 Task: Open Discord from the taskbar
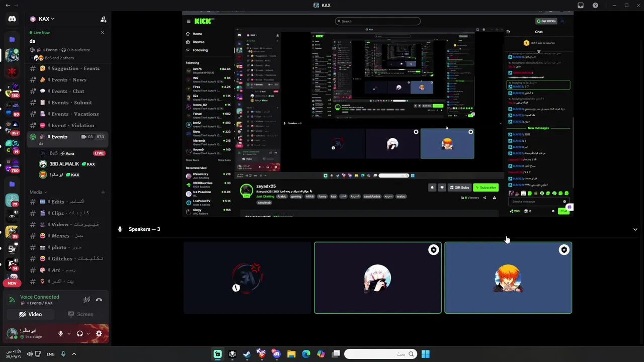click(x=276, y=354)
